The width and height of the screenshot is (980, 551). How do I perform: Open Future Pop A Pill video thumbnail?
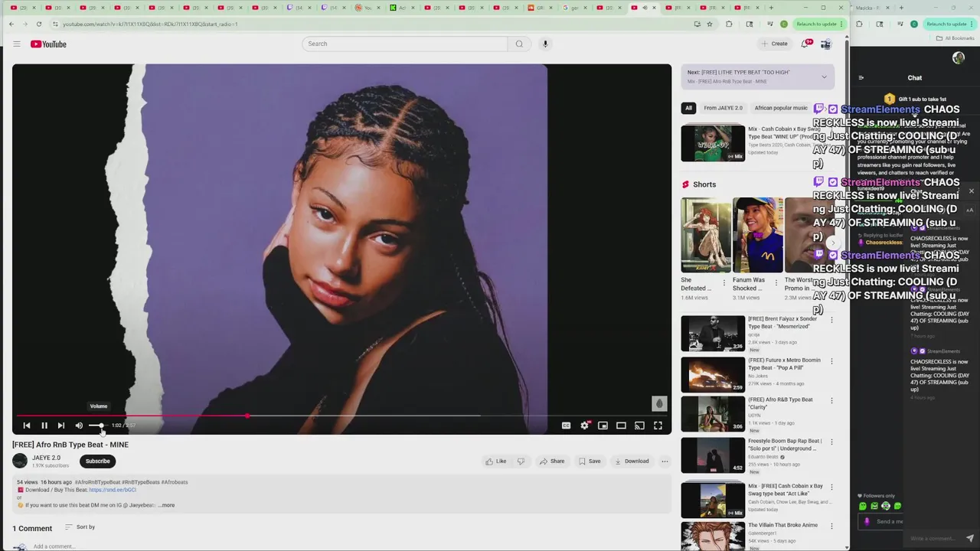tap(713, 374)
